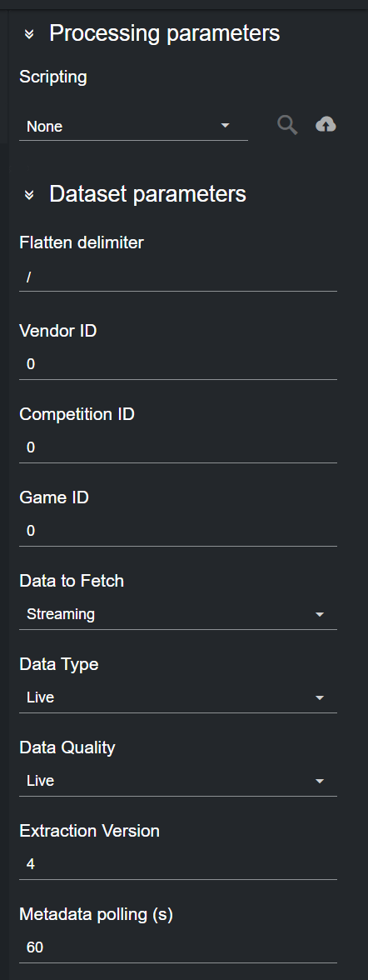
Task: Select the Competition ID input field
Action: point(178,447)
